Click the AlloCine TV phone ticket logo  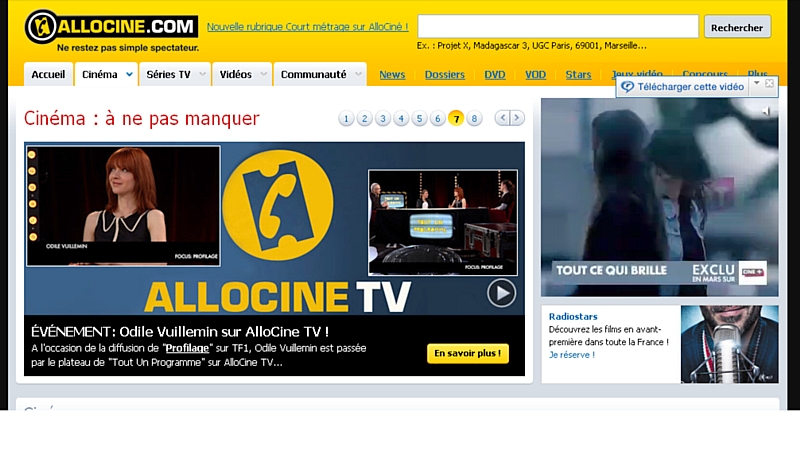point(278,205)
